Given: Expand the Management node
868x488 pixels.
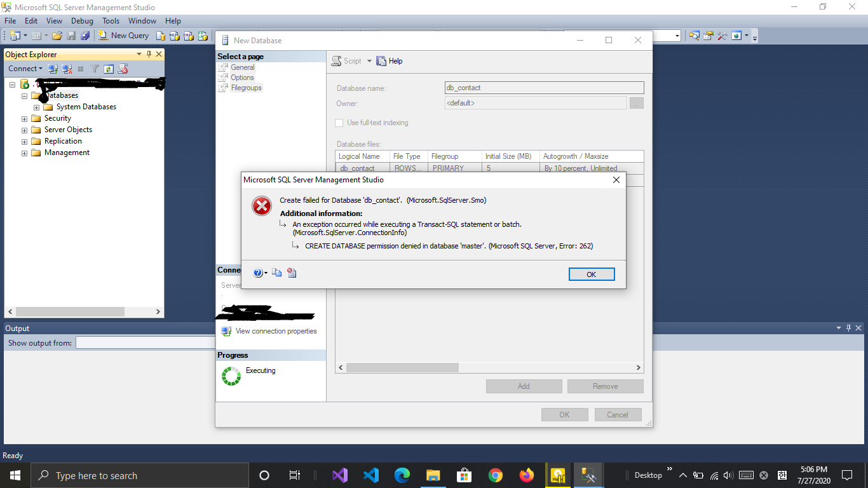Looking at the screenshot, I should 25,152.
